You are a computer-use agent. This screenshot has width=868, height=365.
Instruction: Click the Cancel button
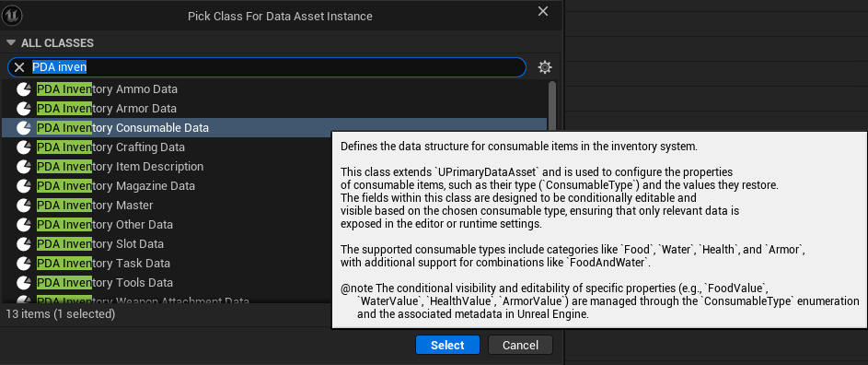click(x=520, y=345)
